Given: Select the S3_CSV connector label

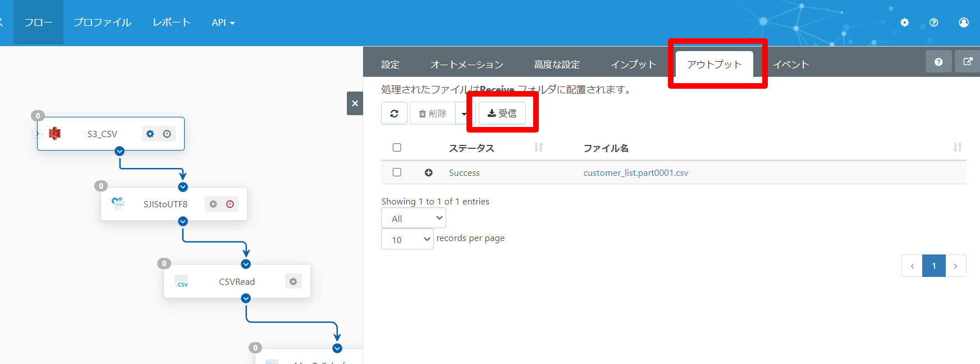Looking at the screenshot, I should coord(102,134).
